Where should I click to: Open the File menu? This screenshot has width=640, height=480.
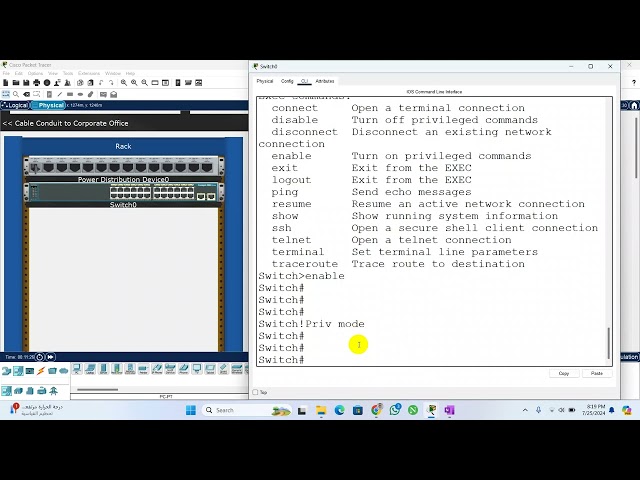click(x=6, y=73)
